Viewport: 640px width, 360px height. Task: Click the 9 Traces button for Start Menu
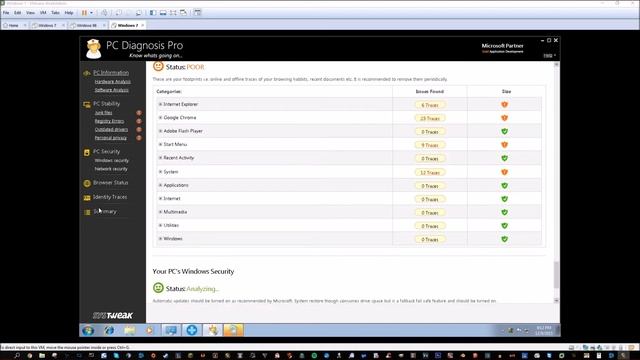tap(430, 145)
